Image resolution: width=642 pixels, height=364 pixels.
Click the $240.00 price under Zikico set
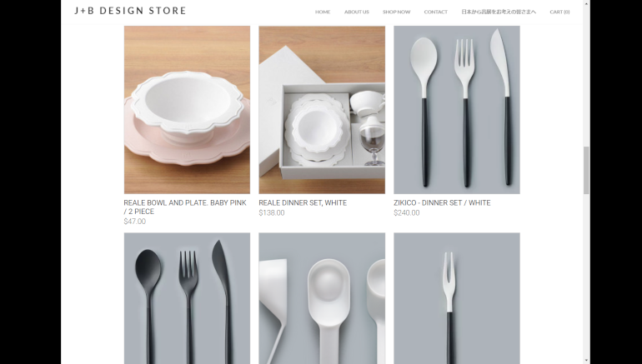(x=407, y=212)
